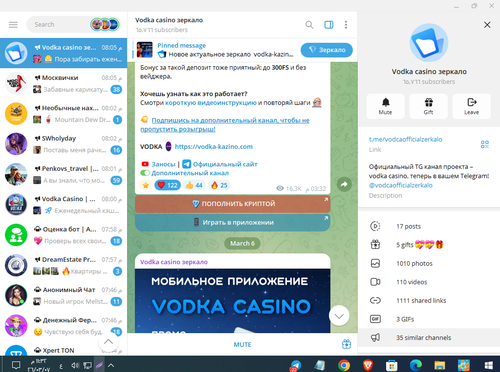Open 3 GIFs section
The width and height of the screenshot is (500, 372).
point(429,319)
